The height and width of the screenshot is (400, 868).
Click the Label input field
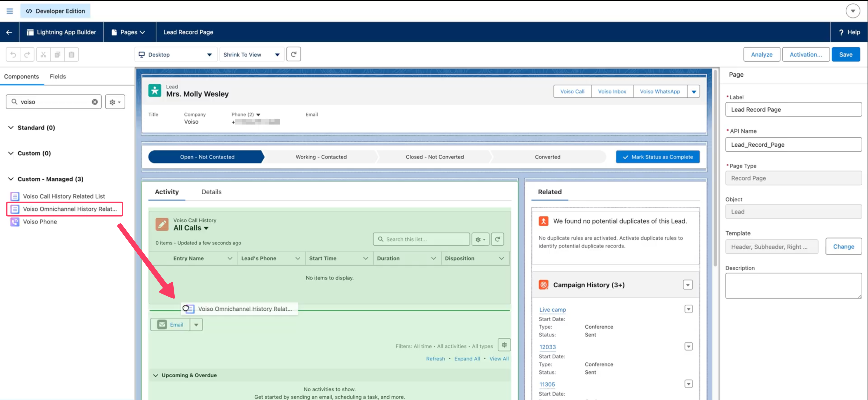(793, 110)
